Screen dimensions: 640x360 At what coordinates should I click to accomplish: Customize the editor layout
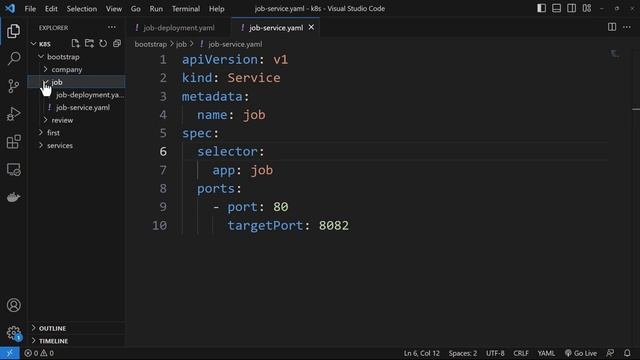(x=587, y=8)
